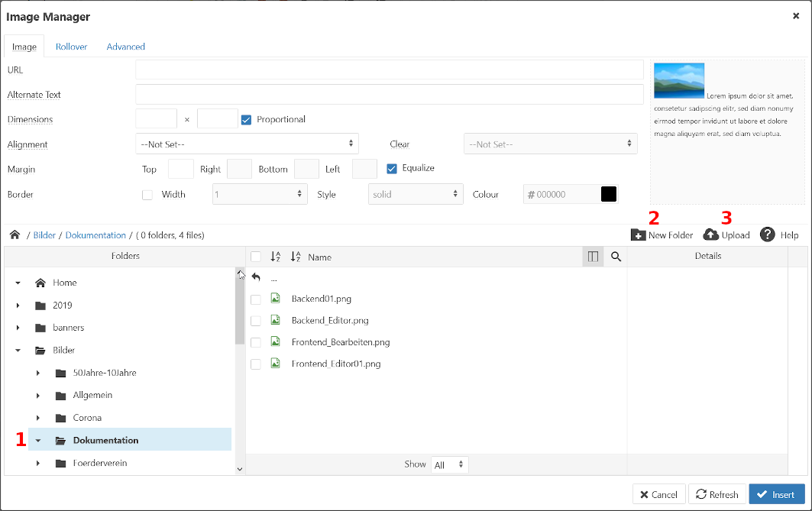Click the 2019 folder icon
This screenshot has height=511, width=812.
[x=40, y=306]
